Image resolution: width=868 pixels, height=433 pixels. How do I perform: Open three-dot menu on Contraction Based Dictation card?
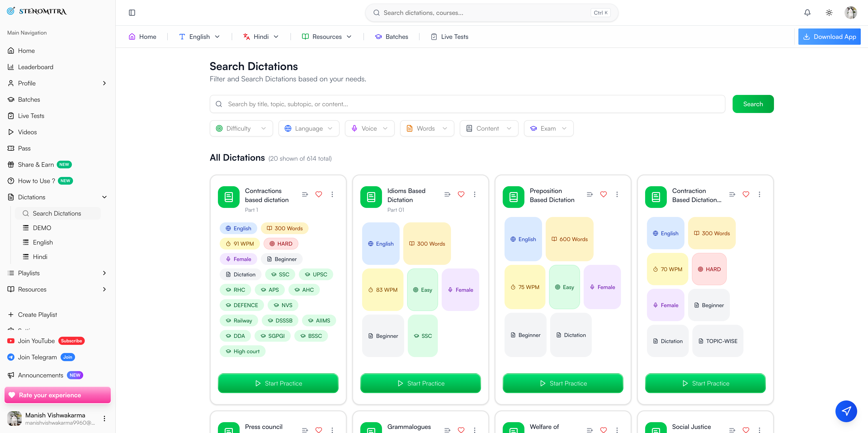pos(759,194)
